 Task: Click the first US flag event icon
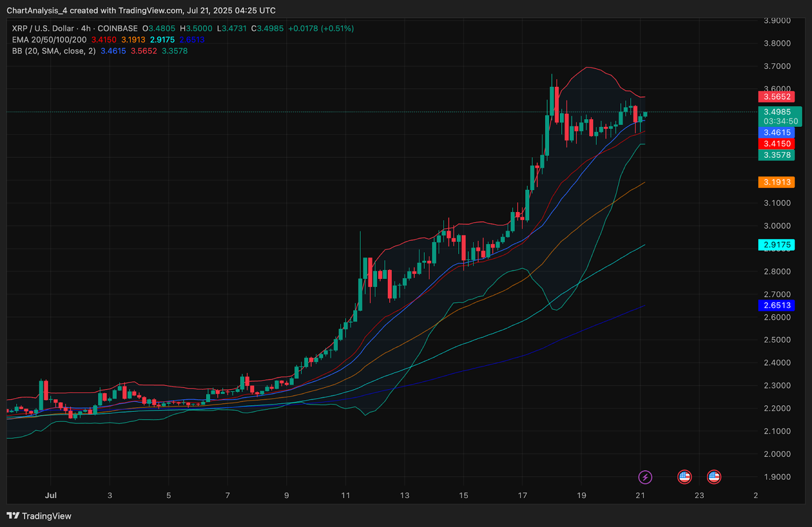coord(684,477)
